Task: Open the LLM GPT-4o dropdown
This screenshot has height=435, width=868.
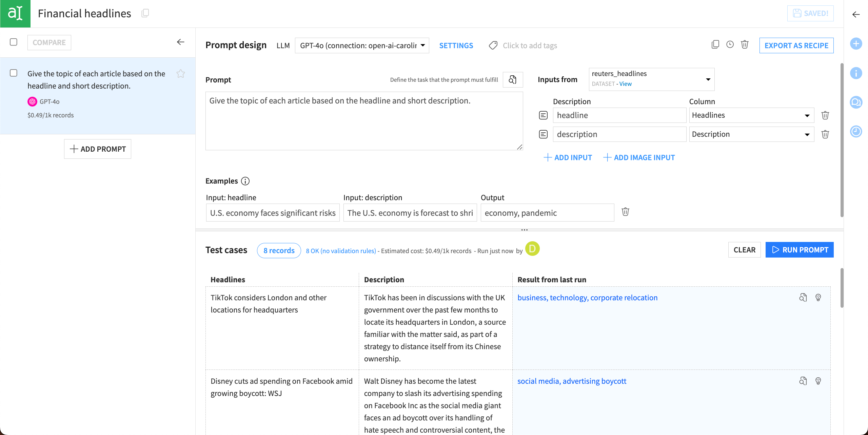Action: click(362, 45)
